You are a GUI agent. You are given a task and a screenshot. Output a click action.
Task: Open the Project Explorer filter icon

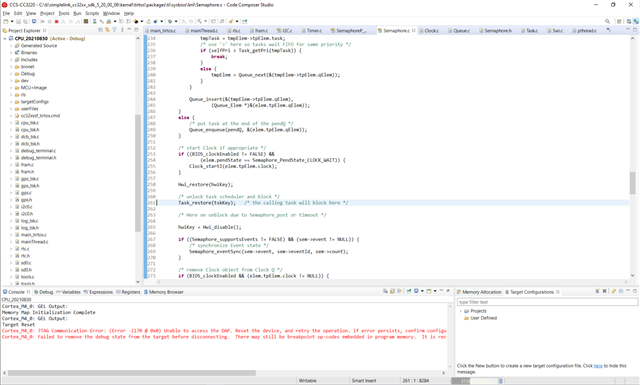(114, 30)
